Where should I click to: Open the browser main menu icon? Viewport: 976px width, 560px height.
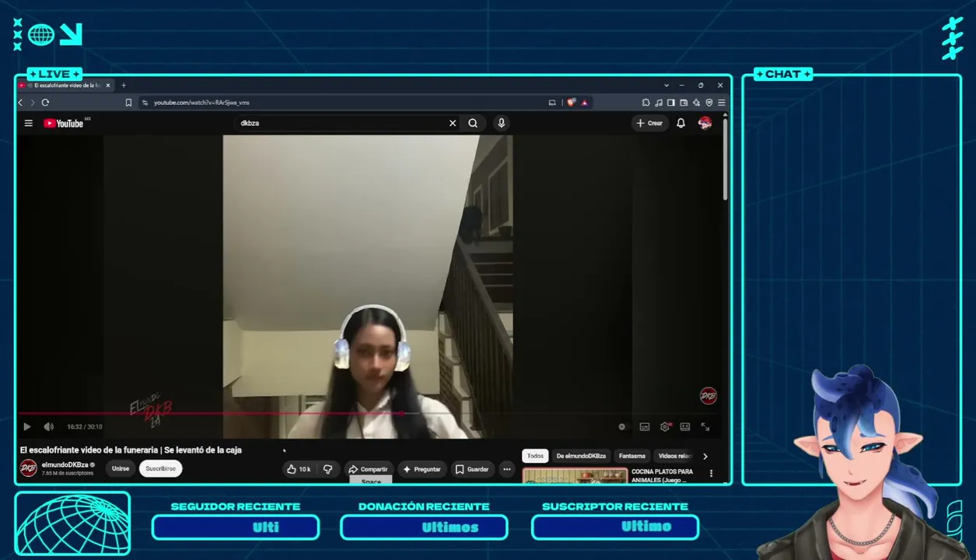tap(722, 102)
